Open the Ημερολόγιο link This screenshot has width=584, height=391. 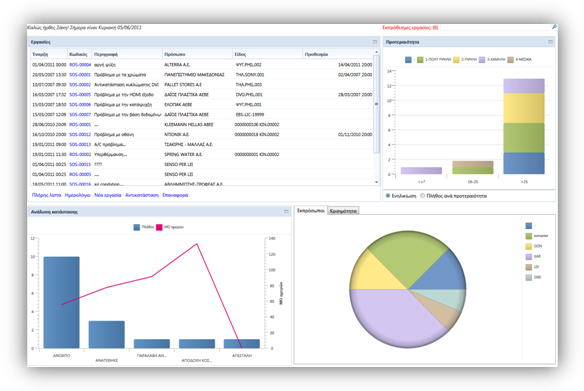pos(77,195)
